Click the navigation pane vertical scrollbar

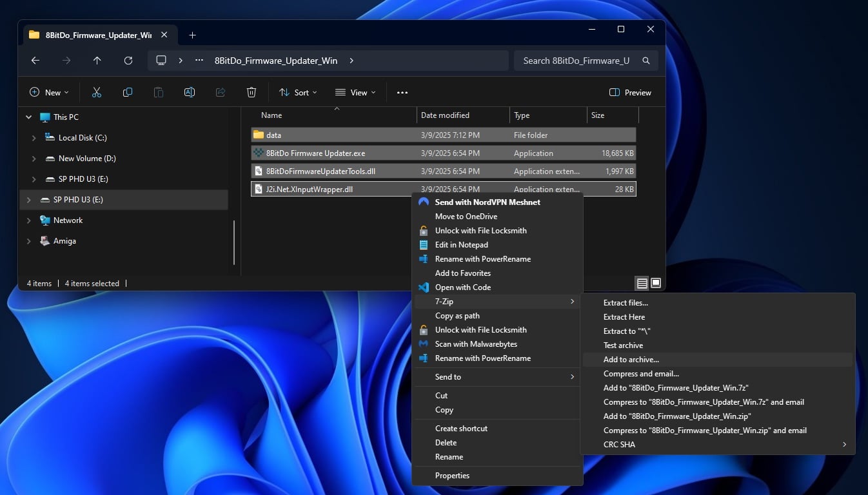point(234,242)
